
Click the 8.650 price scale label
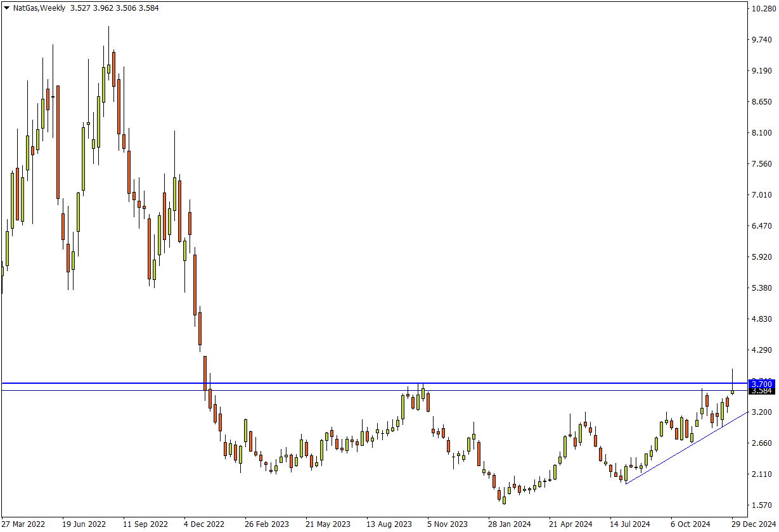pyautogui.click(x=761, y=102)
